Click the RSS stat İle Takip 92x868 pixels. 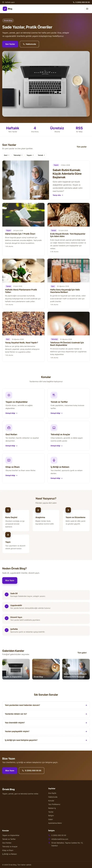point(79,129)
